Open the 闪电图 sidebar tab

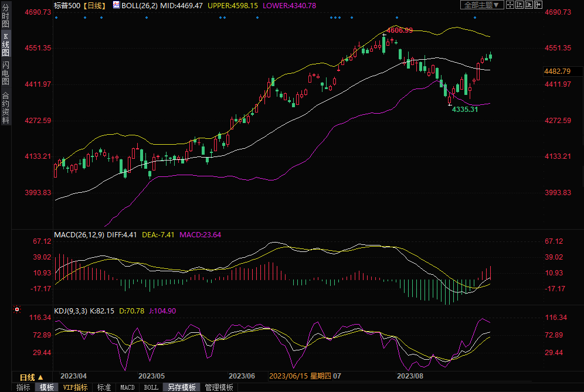click(5, 73)
